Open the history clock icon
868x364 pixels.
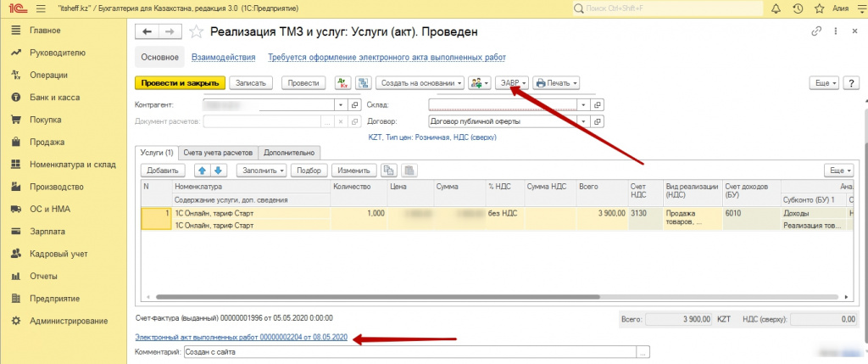(798, 8)
